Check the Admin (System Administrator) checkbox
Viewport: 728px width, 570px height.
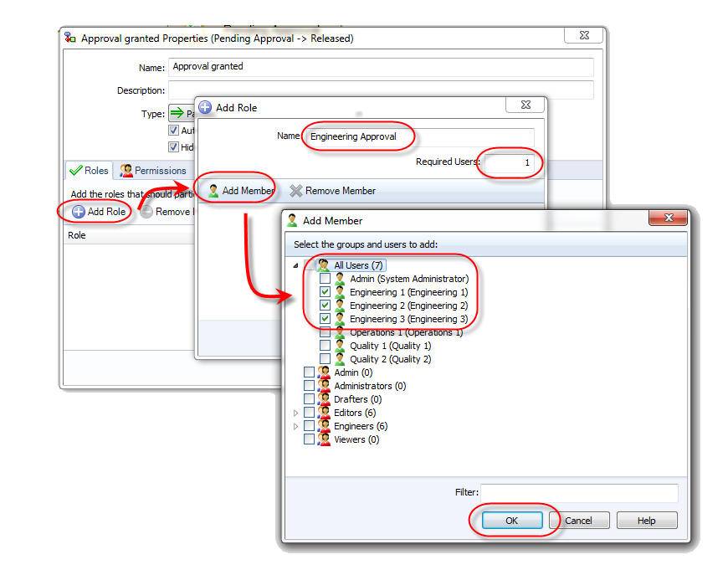326,278
